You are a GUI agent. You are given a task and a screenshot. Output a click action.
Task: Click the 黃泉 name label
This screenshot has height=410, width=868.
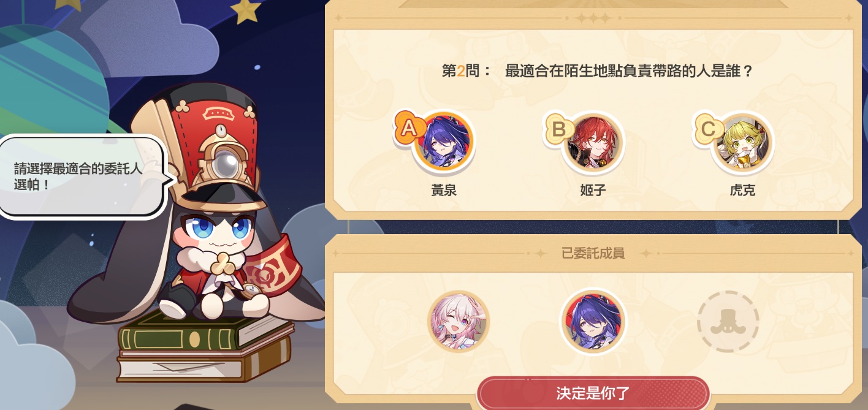click(443, 190)
